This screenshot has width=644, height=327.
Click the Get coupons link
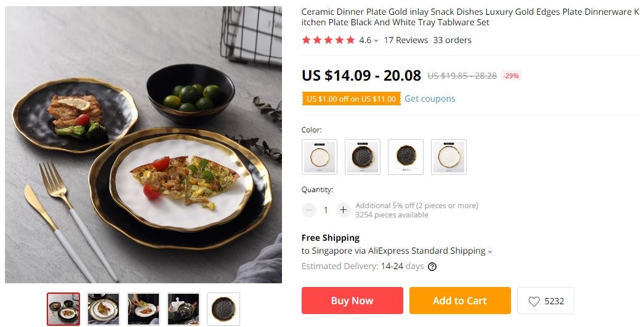click(x=430, y=99)
